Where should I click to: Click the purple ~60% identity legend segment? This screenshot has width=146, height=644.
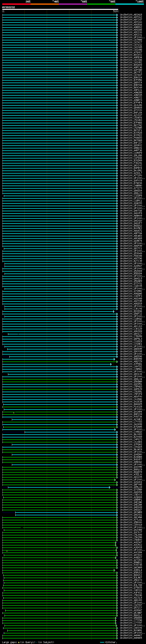tap(73, 4)
